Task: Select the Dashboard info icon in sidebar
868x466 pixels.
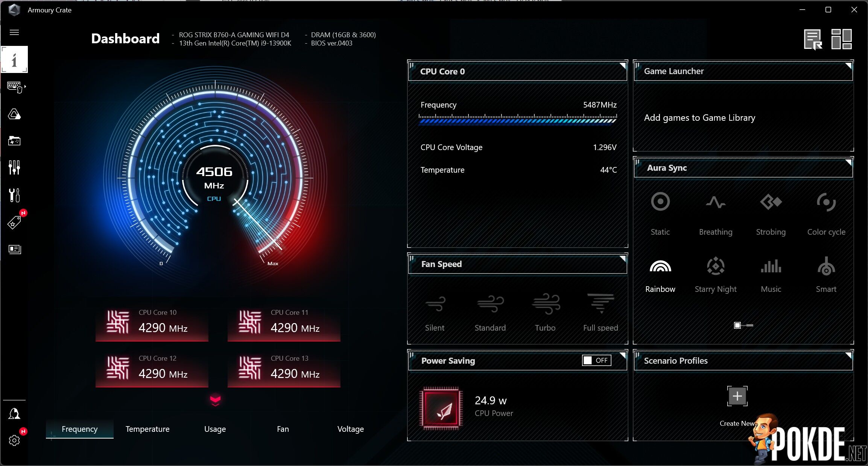Action: [14, 59]
